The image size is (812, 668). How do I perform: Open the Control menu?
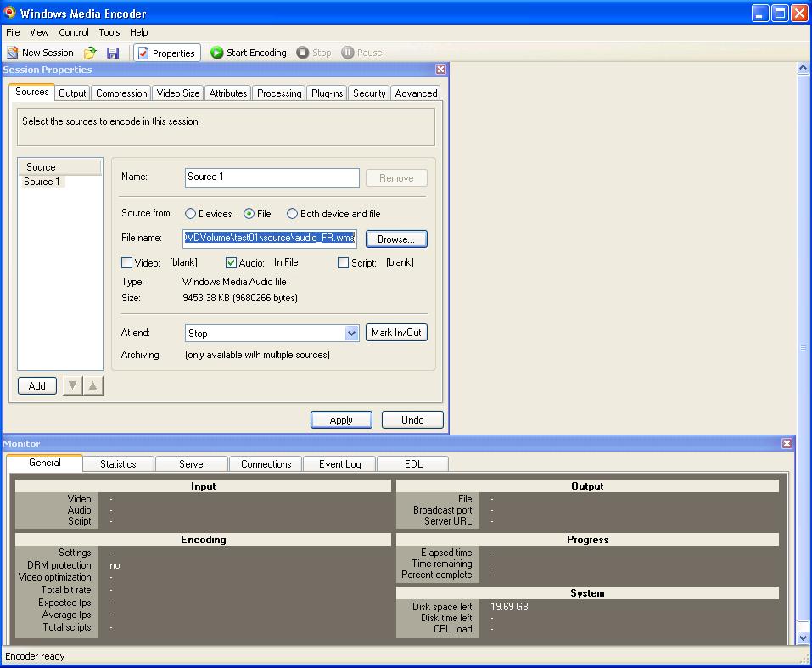coord(74,32)
